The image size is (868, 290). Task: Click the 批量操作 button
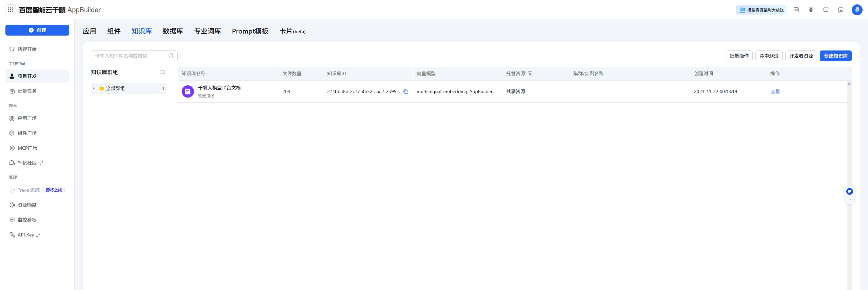(739, 56)
